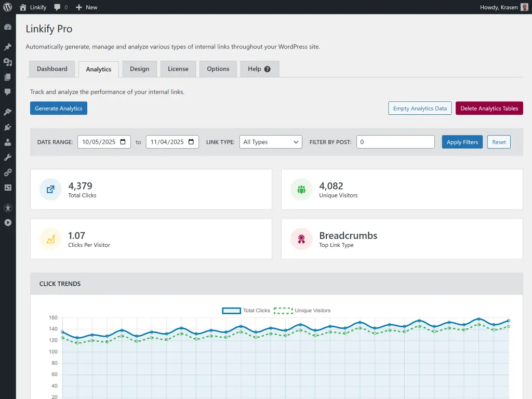
Task: Open the Link Type All Types dropdown
Action: pyautogui.click(x=270, y=141)
